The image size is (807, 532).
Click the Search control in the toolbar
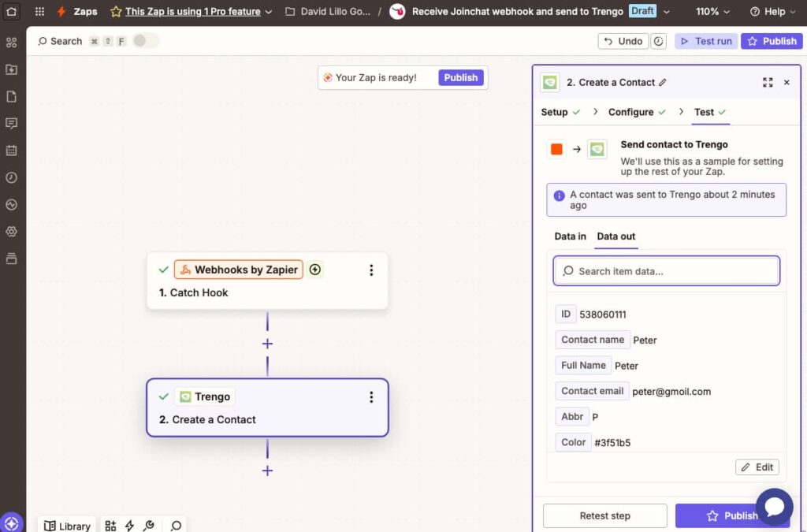click(x=60, y=41)
